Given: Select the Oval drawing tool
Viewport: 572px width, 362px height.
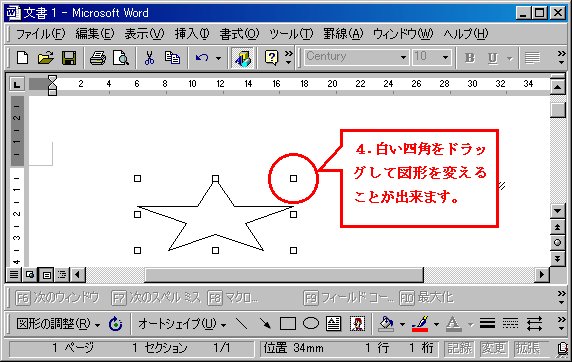Looking at the screenshot, I should click(311, 323).
